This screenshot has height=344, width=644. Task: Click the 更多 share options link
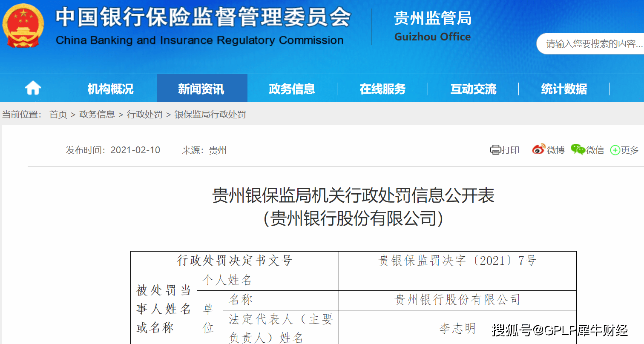pyautogui.click(x=630, y=150)
